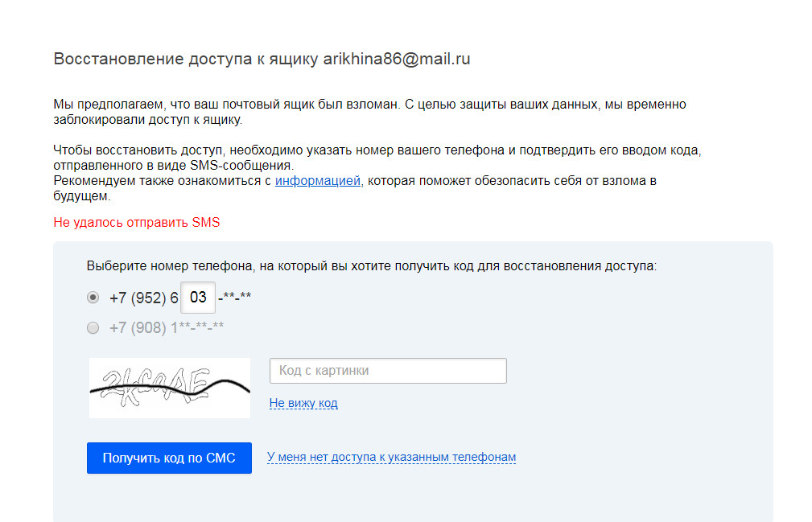Open 'У меня нет доступа к указанным телефонам' link
The image size is (812, 522).
tap(391, 458)
